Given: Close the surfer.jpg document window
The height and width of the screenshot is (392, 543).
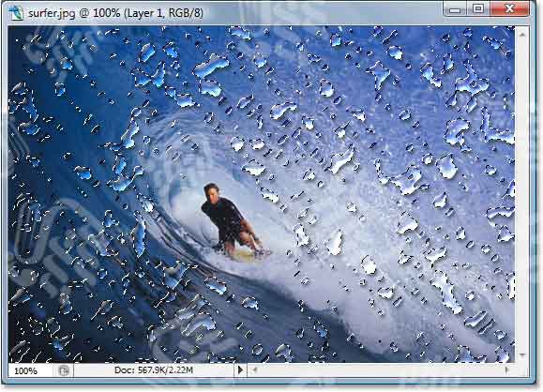Looking at the screenshot, I should click(509, 9).
